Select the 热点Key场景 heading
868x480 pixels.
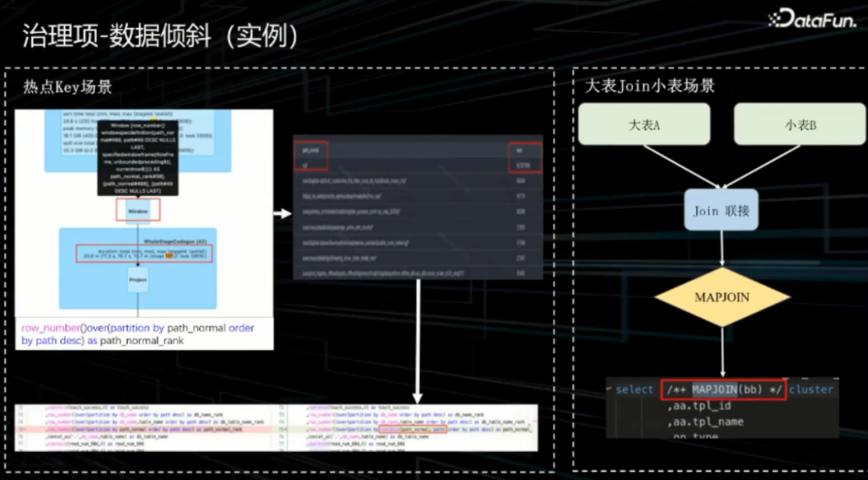(x=68, y=87)
